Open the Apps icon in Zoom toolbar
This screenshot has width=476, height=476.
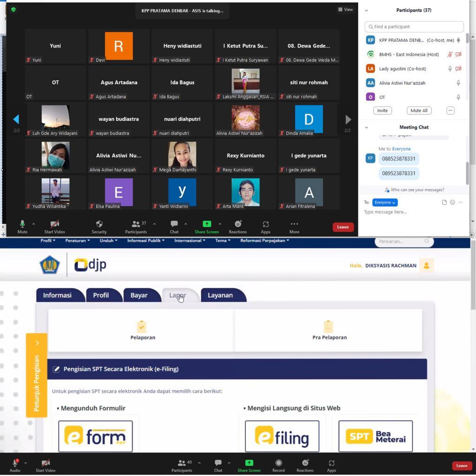pos(265,224)
